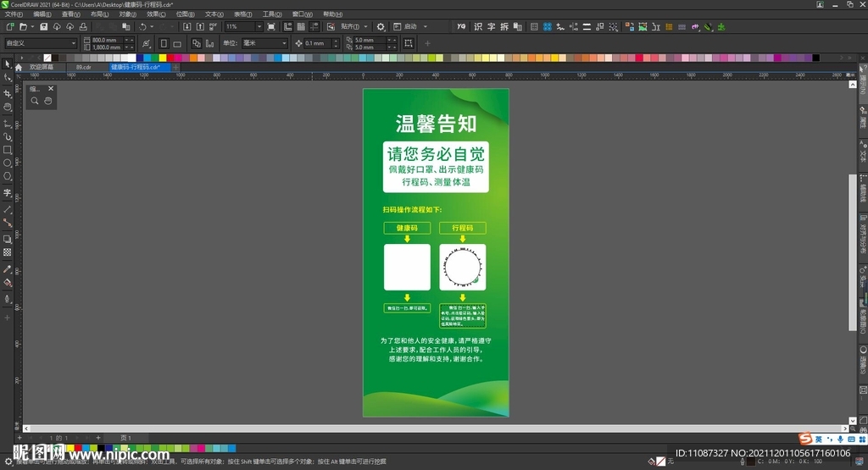The width and height of the screenshot is (868, 470).
Task: Open the 位图 menu
Action: (x=185, y=14)
